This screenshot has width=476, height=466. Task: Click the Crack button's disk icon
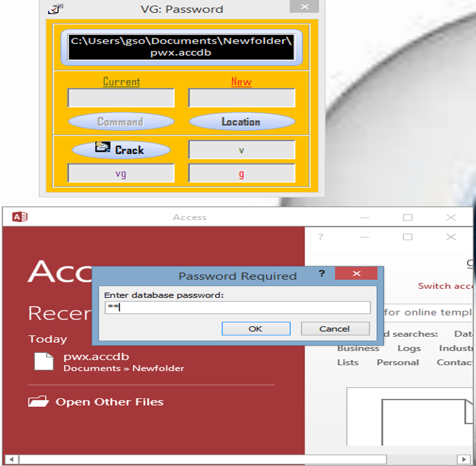[102, 147]
